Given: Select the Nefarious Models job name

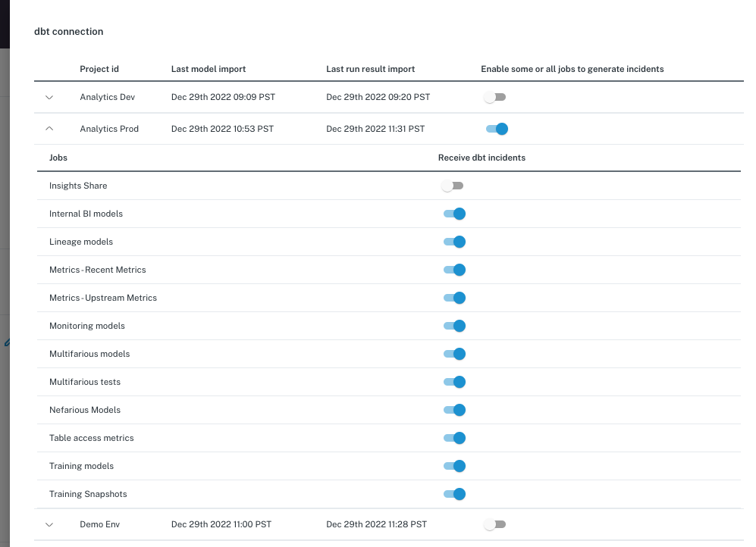Looking at the screenshot, I should (85, 410).
